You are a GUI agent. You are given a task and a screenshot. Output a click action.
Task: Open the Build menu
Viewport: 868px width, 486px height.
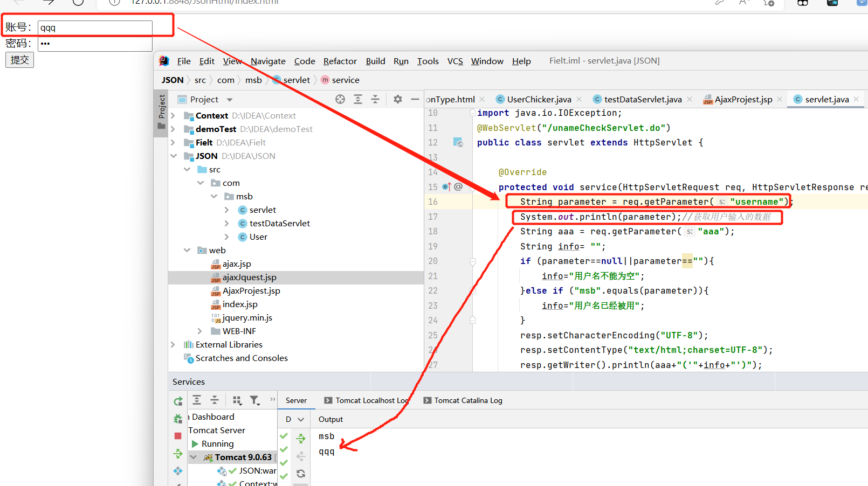click(375, 61)
